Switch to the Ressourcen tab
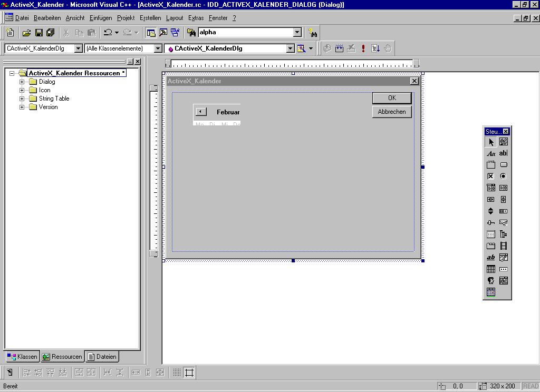 [x=62, y=357]
